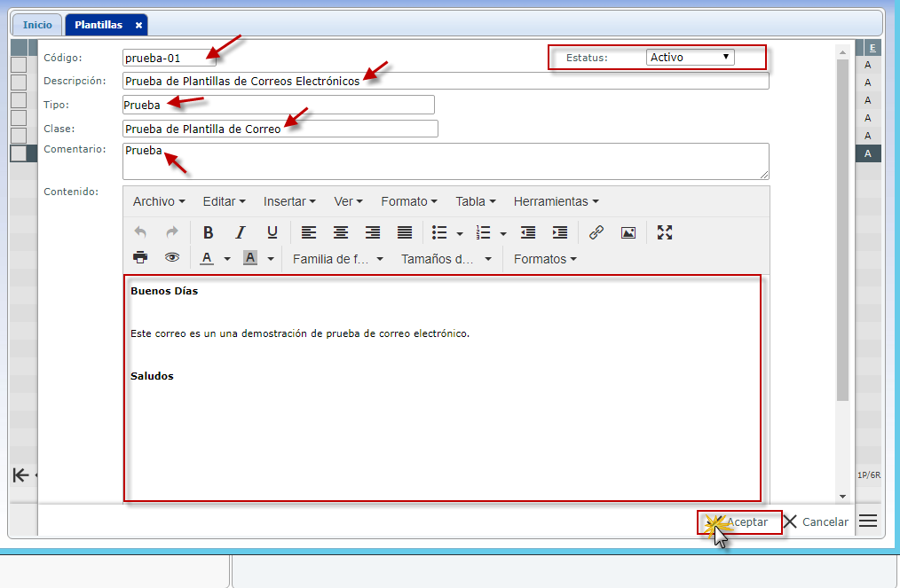
Task: Center align the content text
Action: pos(341,232)
